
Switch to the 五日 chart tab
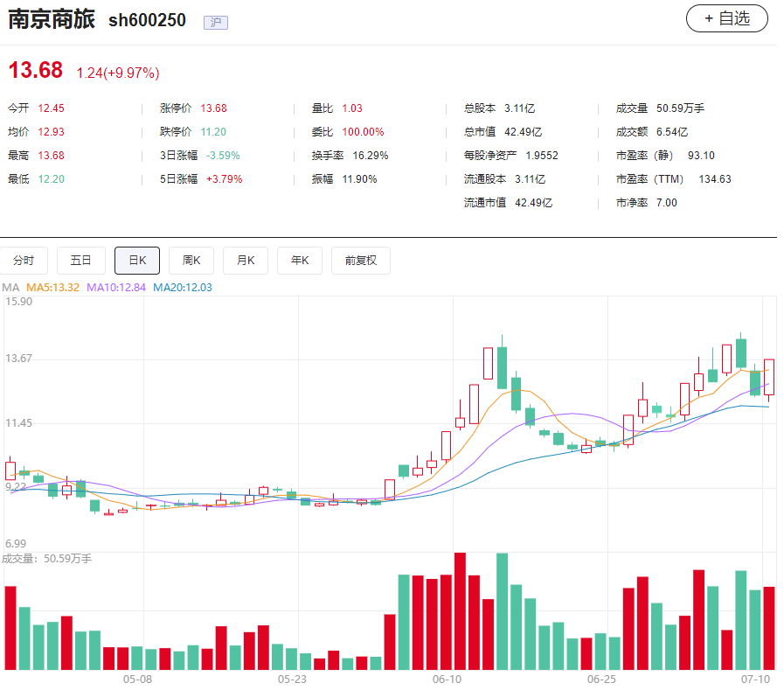point(81,261)
